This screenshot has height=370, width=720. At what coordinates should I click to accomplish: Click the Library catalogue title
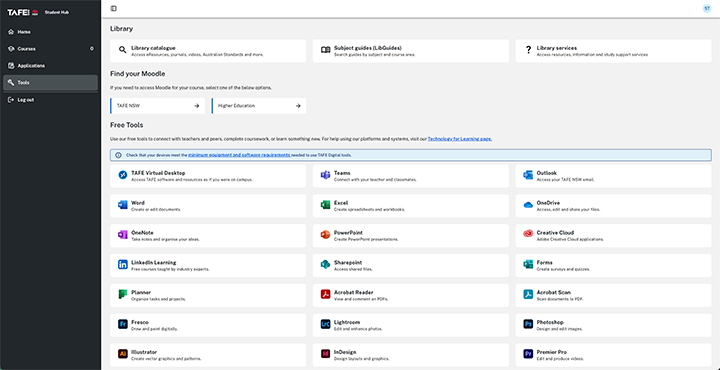pos(153,48)
